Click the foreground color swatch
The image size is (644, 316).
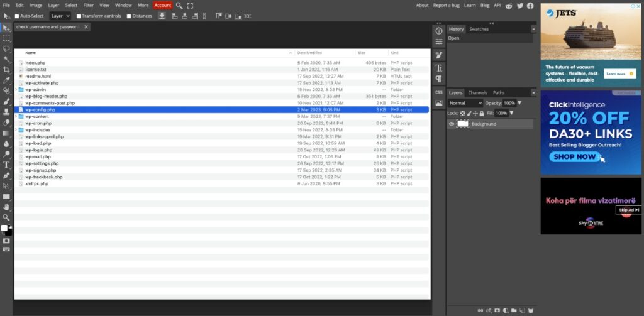click(4, 228)
